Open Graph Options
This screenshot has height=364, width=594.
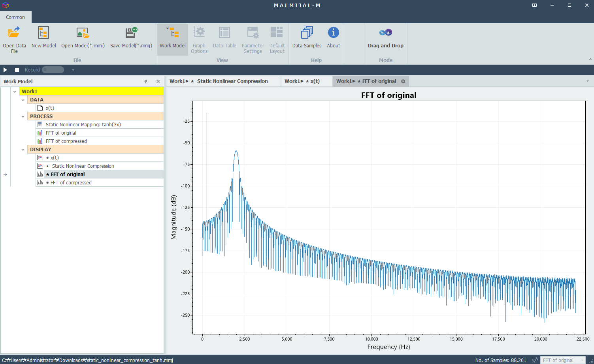(199, 40)
